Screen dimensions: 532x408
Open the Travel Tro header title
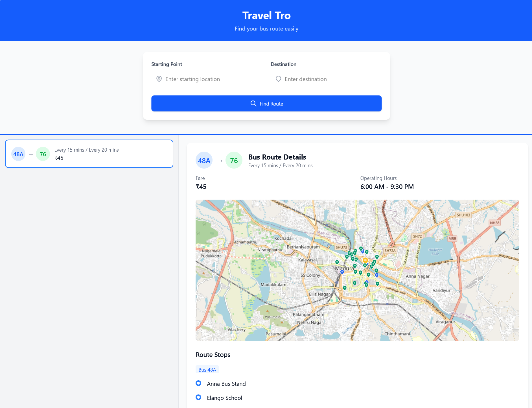click(266, 16)
